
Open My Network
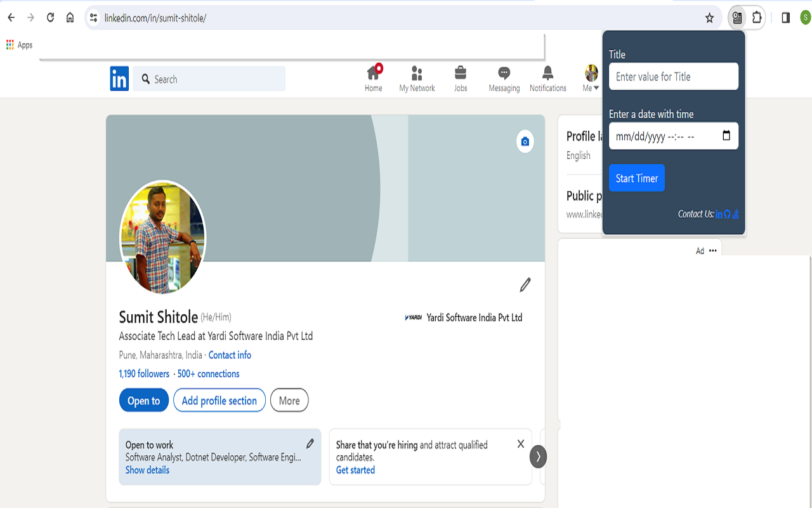[x=417, y=79]
